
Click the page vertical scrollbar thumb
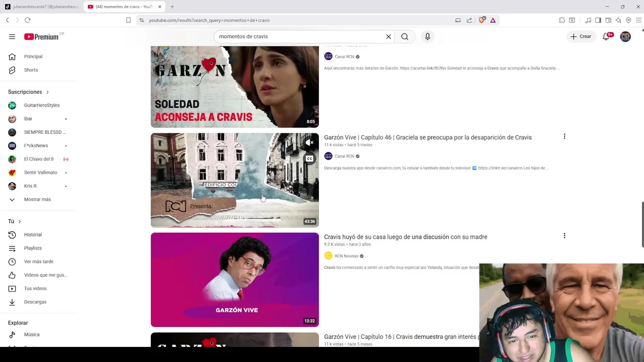[642, 225]
